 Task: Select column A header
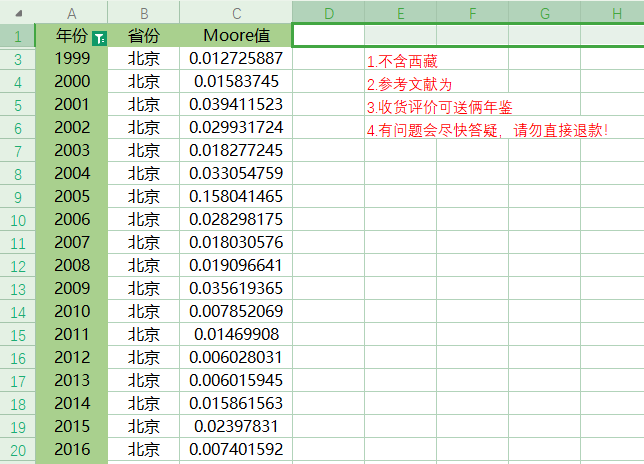[x=71, y=12]
